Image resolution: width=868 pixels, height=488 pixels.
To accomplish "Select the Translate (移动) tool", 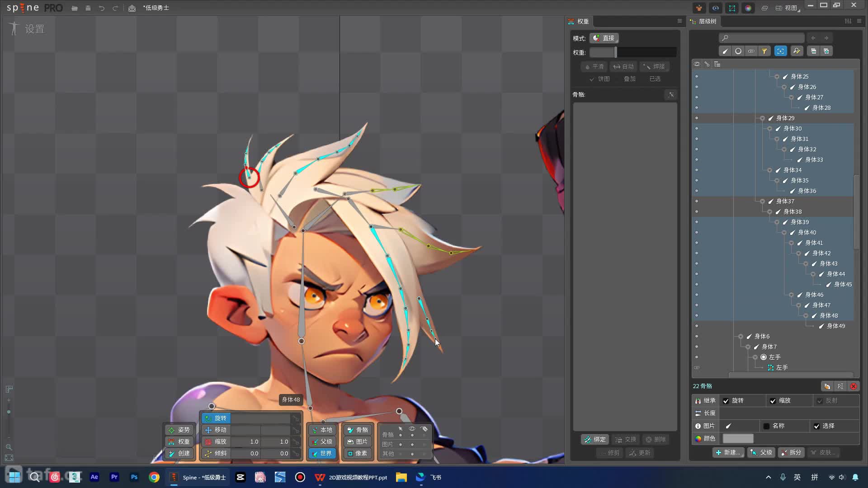I will point(216,430).
